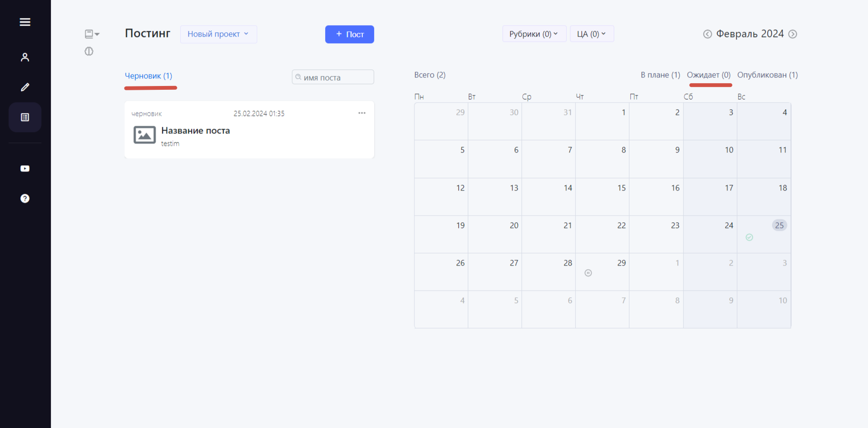Open the user profile icon in sidebar
The image size is (868, 428).
click(25, 57)
